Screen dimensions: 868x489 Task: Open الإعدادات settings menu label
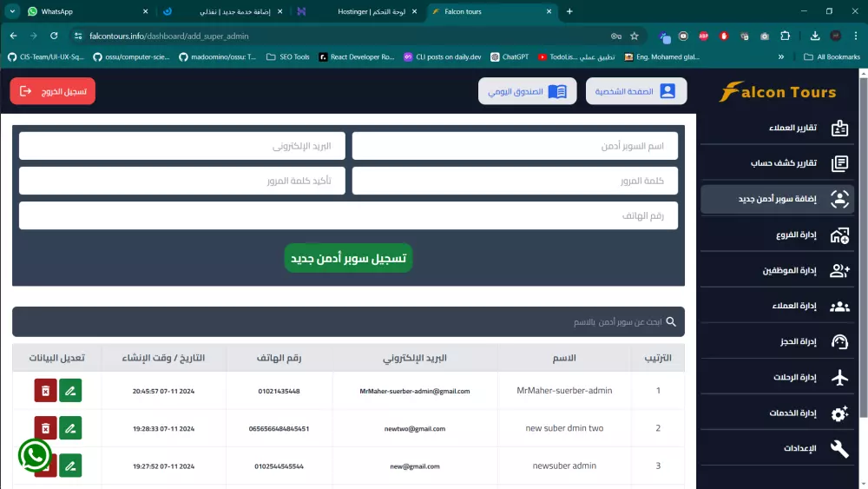coord(800,448)
